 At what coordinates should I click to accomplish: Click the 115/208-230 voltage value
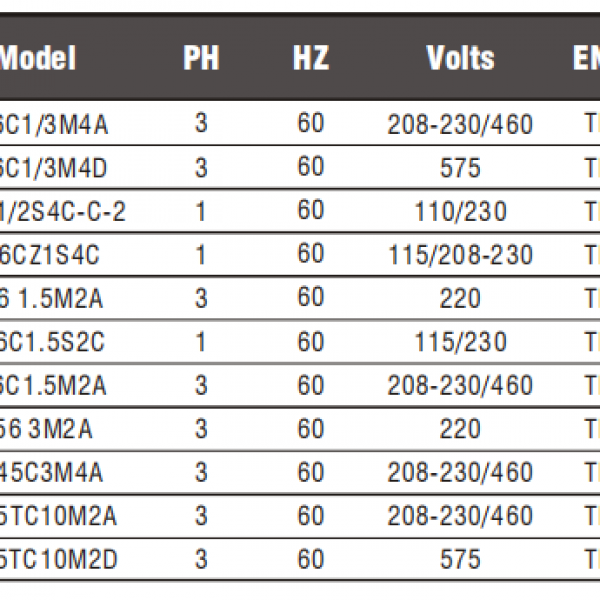tap(461, 255)
